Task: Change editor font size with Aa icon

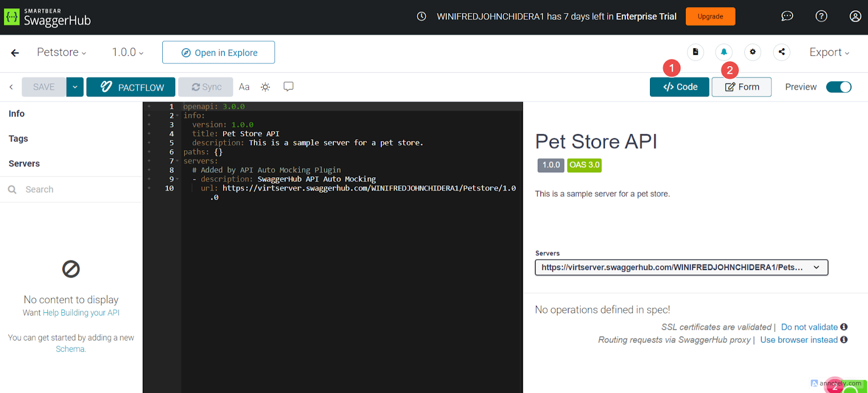Action: tap(244, 87)
